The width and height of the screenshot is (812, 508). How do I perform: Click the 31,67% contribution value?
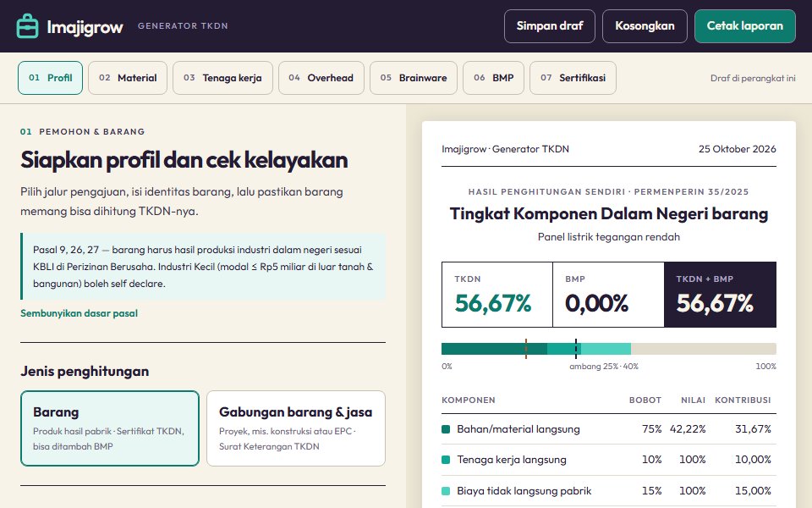pyautogui.click(x=753, y=429)
